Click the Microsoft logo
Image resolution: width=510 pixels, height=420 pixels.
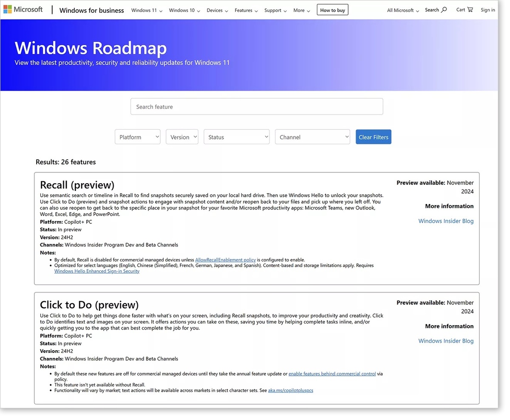coord(23,9)
